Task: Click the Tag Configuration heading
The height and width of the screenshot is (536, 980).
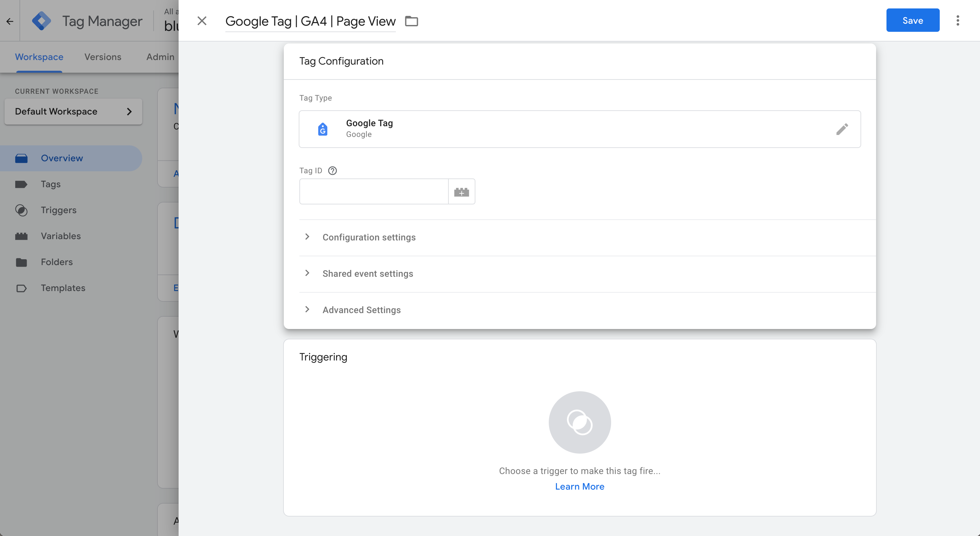Action: point(341,61)
